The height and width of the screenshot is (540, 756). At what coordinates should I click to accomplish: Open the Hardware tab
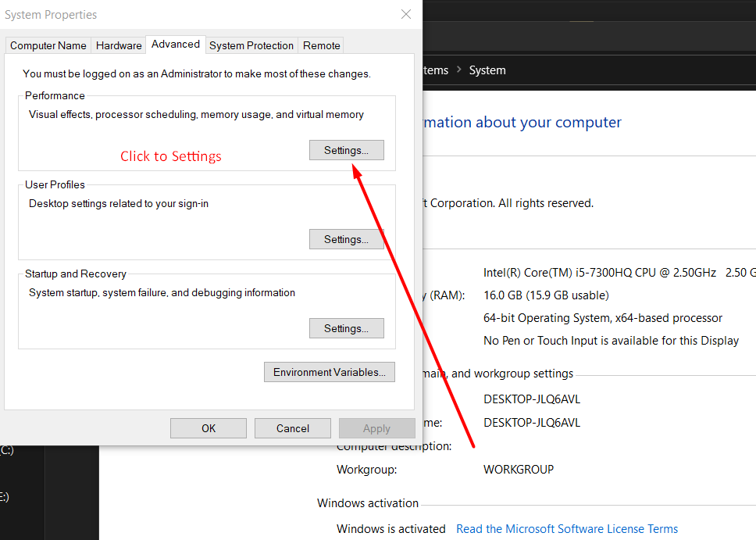pos(119,45)
